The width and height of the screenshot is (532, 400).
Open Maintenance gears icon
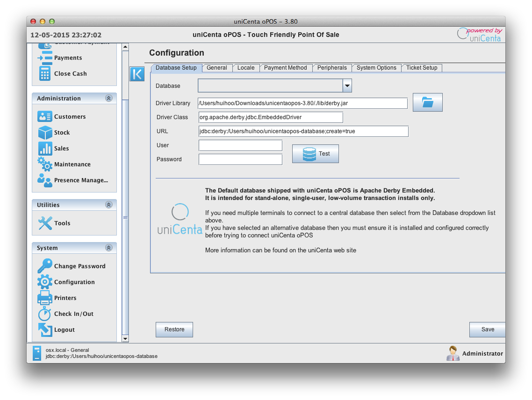click(45, 164)
